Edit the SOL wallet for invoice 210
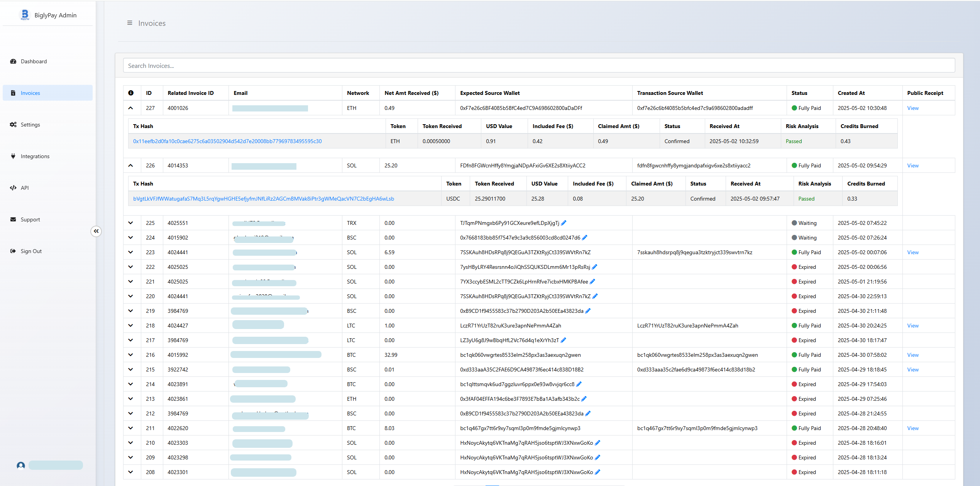The image size is (980, 486). (597, 443)
